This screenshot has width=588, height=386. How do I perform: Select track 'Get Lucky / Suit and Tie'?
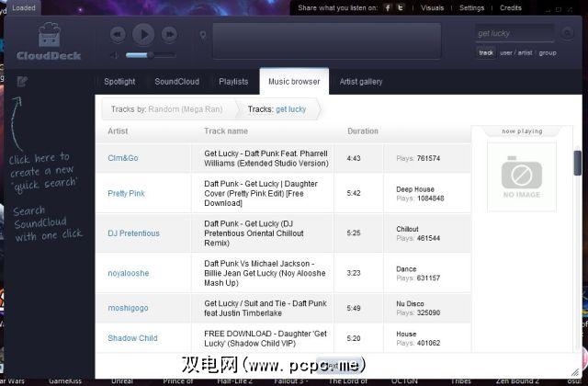(x=266, y=308)
